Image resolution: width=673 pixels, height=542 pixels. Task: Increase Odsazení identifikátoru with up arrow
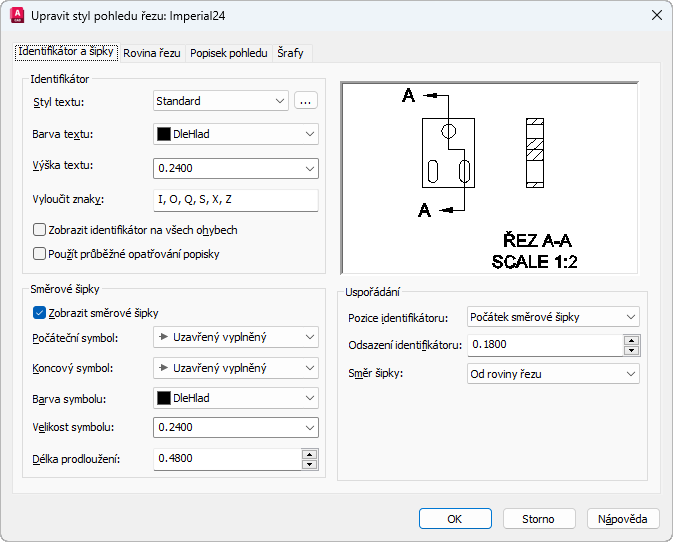(x=631, y=340)
